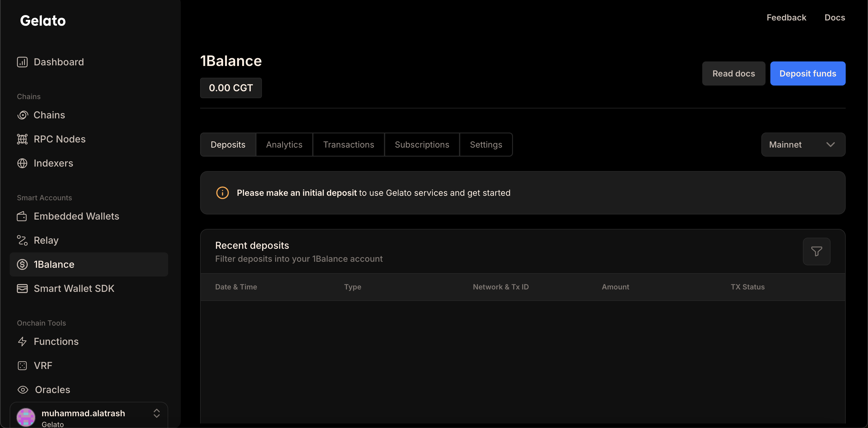The width and height of the screenshot is (868, 428).
Task: Open the Mainnet network dropdown
Action: pos(803,145)
